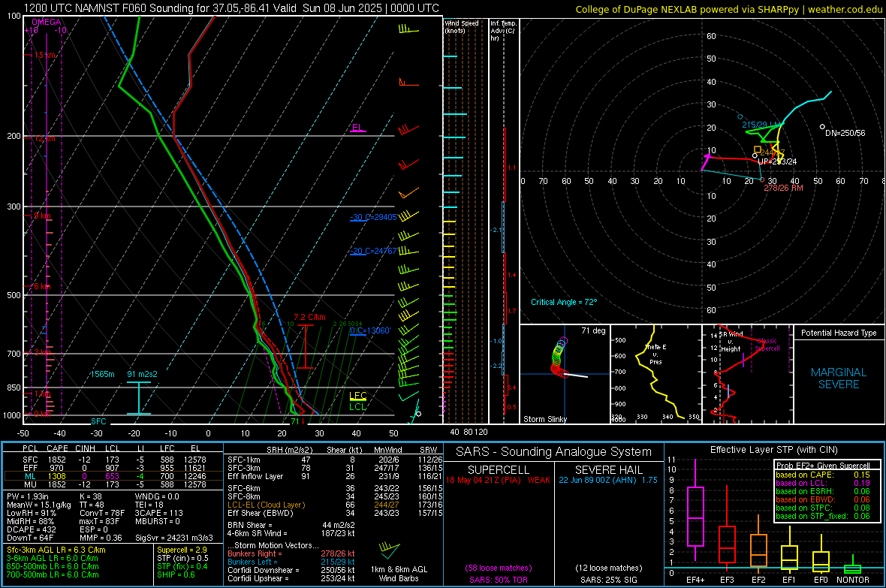Click the red 7.2 C/km lapse rate label

pos(309,317)
